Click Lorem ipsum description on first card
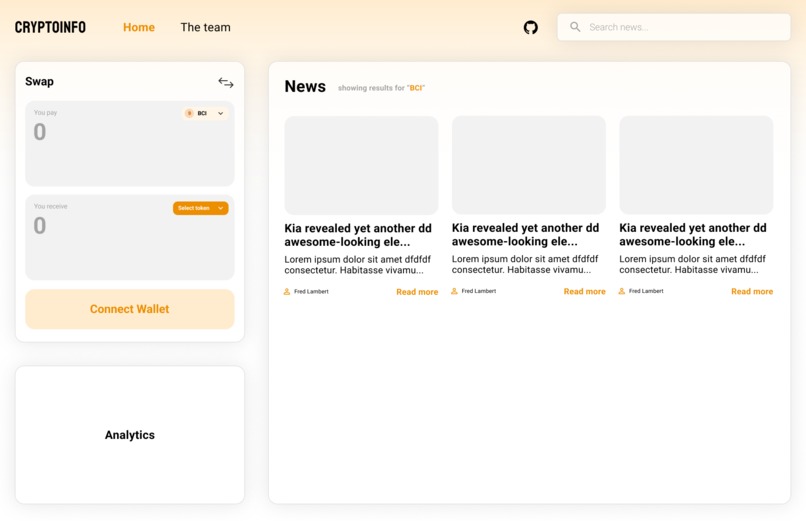Screen dimensions: 806x521 [x=357, y=265]
